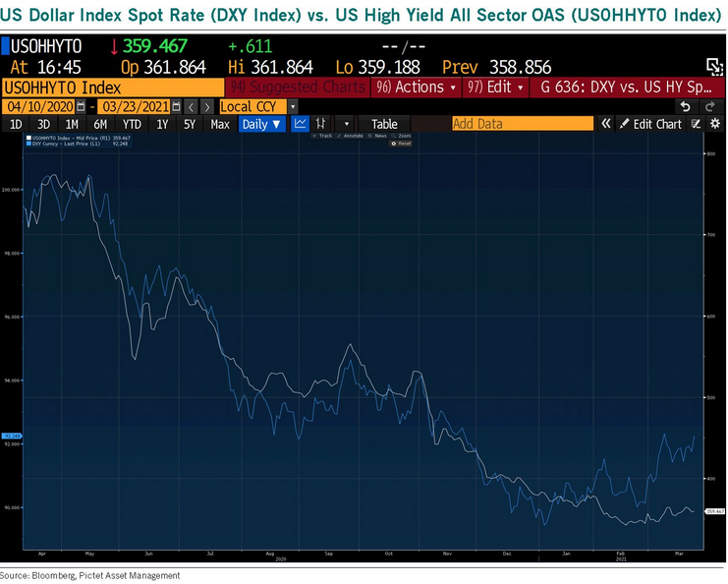
Task: Click the 90.000 left axis label
Action: pos(12,507)
